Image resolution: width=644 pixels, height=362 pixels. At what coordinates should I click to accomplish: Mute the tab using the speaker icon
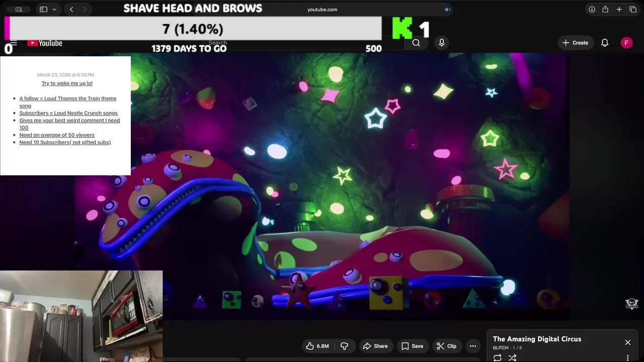click(x=447, y=9)
